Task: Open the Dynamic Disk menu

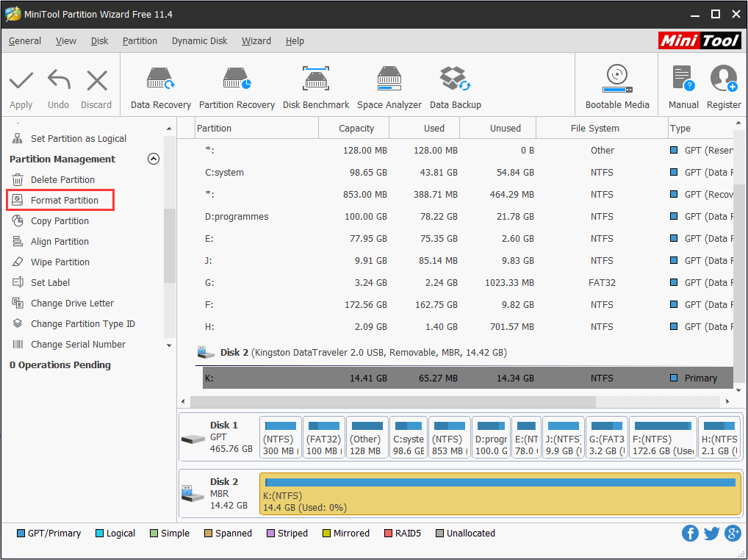Action: [x=200, y=41]
